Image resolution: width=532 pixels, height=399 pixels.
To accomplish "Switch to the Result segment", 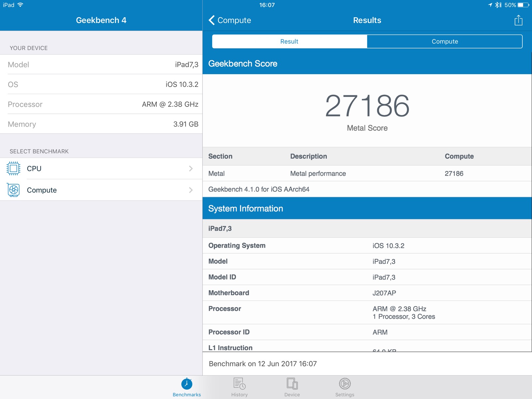I will pyautogui.click(x=289, y=42).
